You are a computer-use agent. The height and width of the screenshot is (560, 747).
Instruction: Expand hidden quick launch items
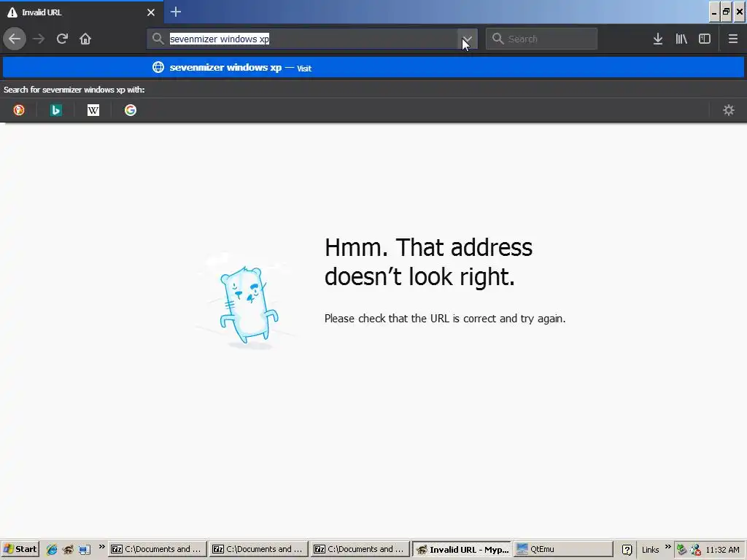pos(101,547)
